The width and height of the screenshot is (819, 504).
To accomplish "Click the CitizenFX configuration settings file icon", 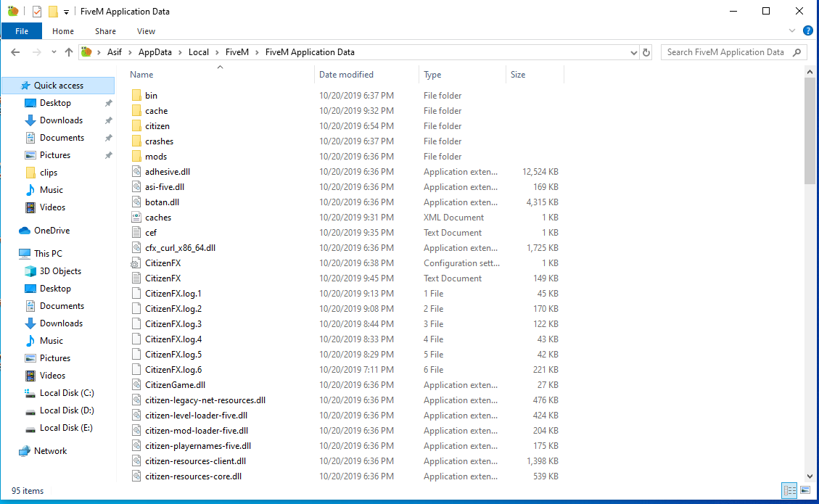I will pos(136,263).
